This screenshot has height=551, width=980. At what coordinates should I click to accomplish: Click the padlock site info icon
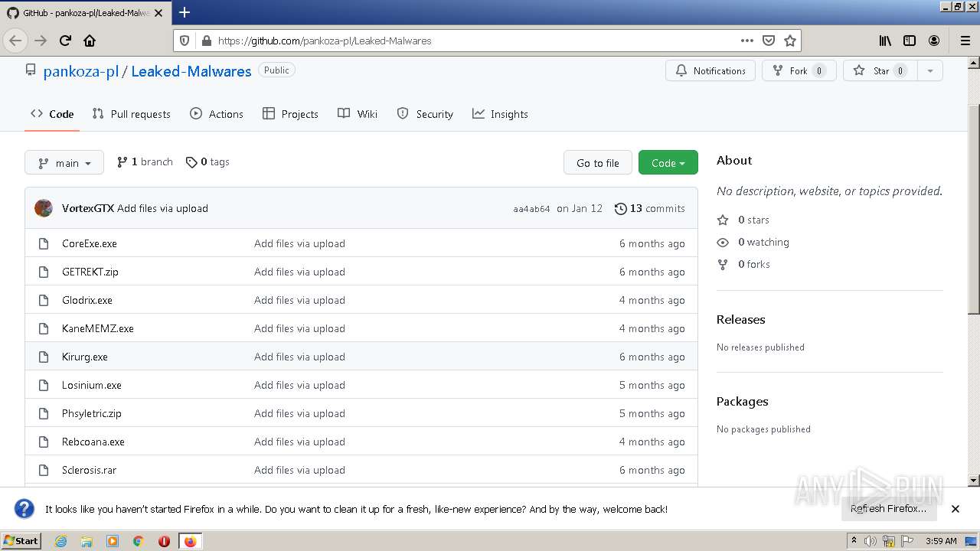pyautogui.click(x=205, y=41)
